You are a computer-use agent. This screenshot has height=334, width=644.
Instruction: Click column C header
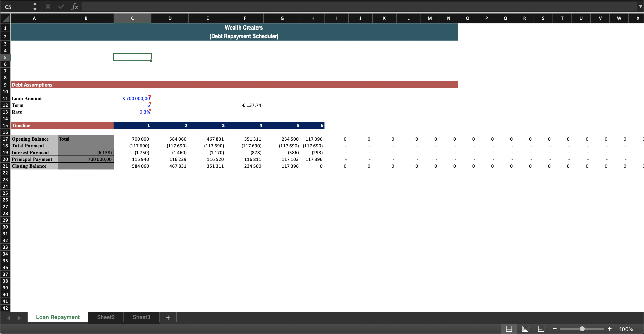(132, 18)
